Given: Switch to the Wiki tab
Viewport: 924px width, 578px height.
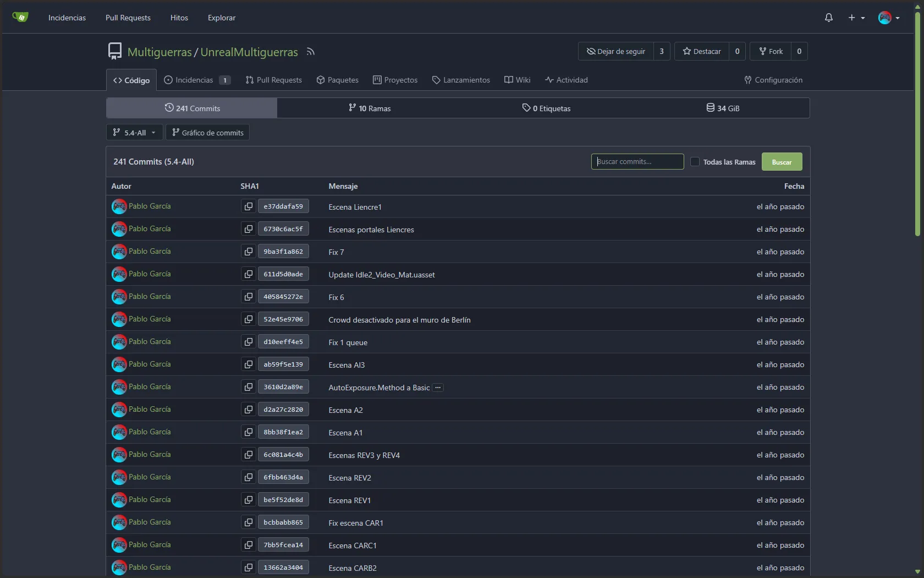Looking at the screenshot, I should 518,80.
